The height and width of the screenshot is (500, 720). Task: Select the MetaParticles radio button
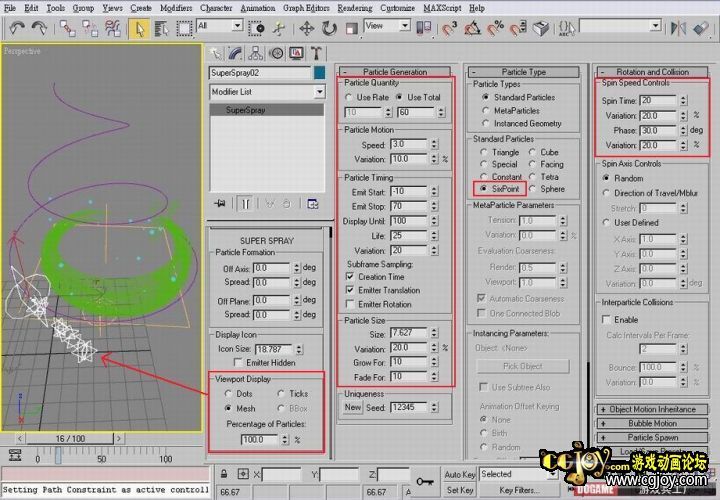pos(486,111)
